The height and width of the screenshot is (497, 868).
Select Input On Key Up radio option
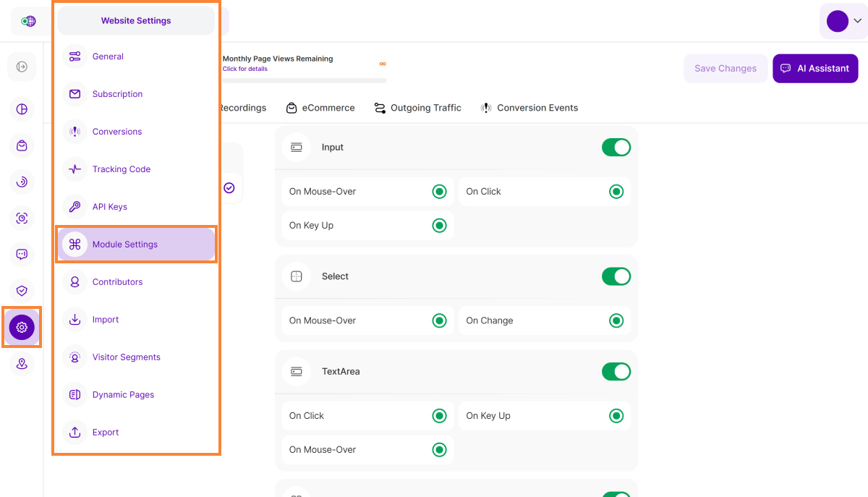pyautogui.click(x=439, y=226)
